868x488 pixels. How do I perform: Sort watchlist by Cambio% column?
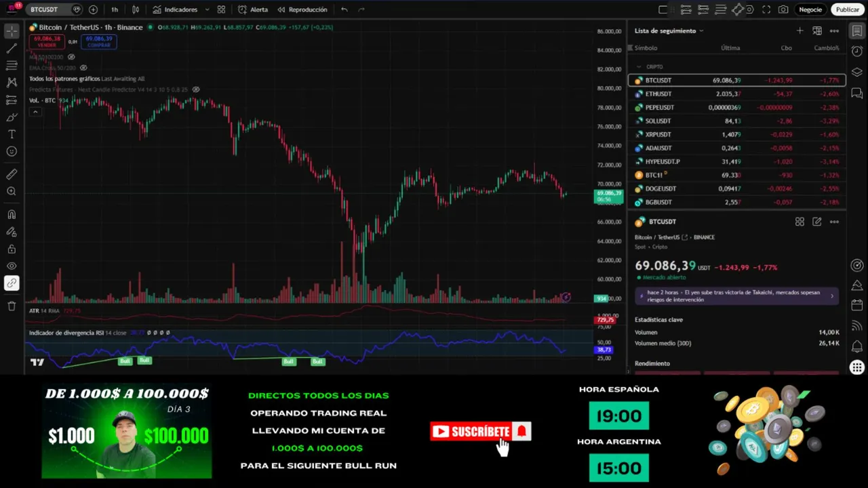826,48
